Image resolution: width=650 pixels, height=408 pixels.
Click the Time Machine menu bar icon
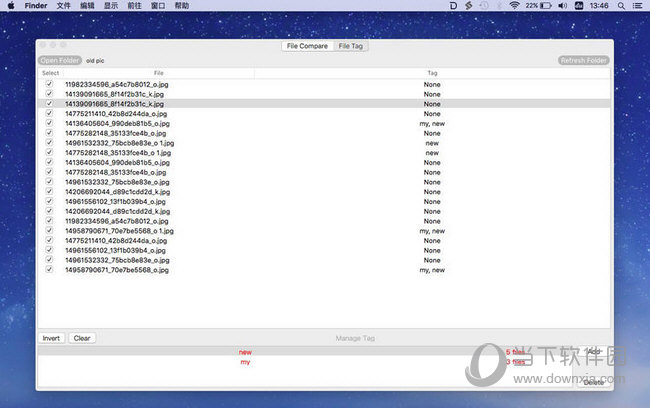tap(484, 5)
